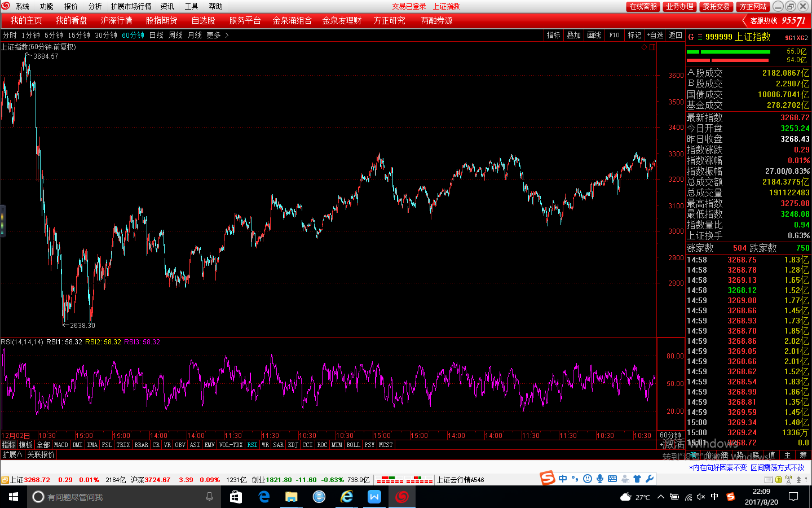Toggle Sogou punctuation mode icon
This screenshot has height=508, width=812.
point(575,479)
